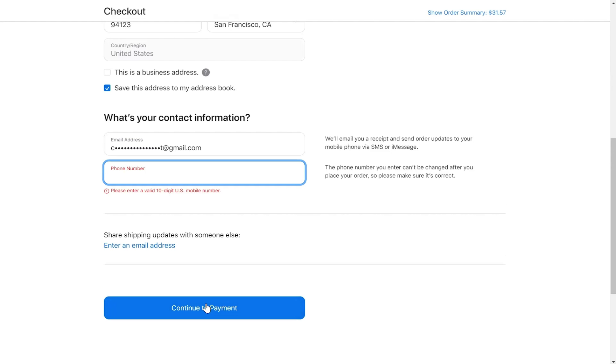Viewport: 616px width, 364px height.
Task: Click the "Save this address to my address book." label
Action: 175,88
